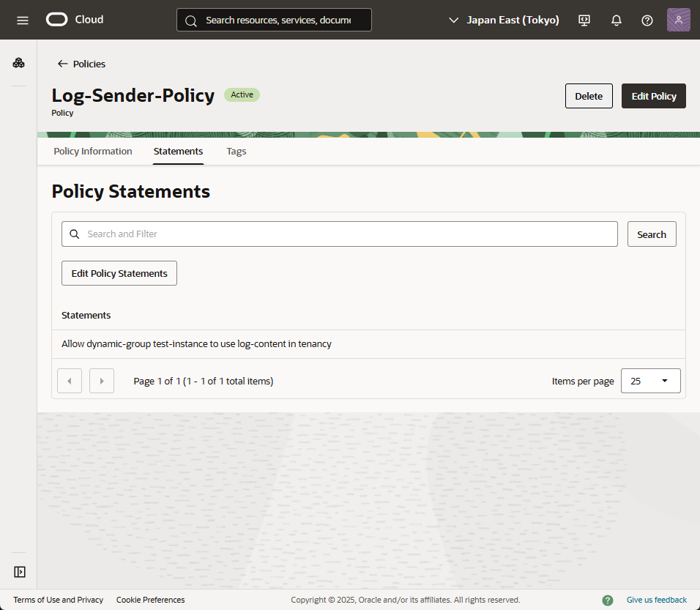Click the Edit Policy button

653,96
